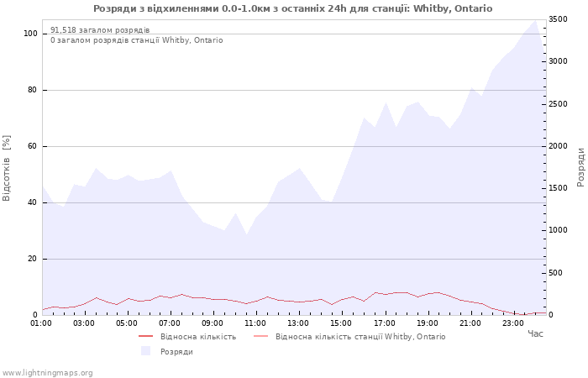Click the 3500 value on right axis
588x378 pixels.
coord(558,19)
